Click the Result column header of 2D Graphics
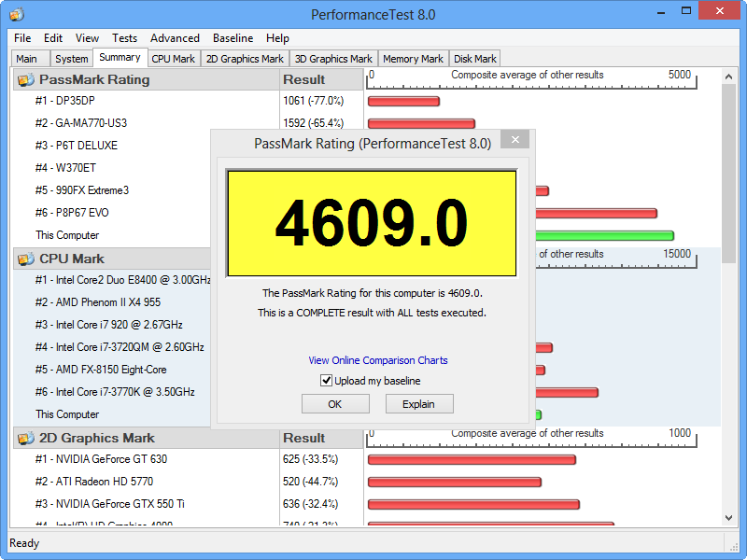747x560 pixels. [x=321, y=438]
